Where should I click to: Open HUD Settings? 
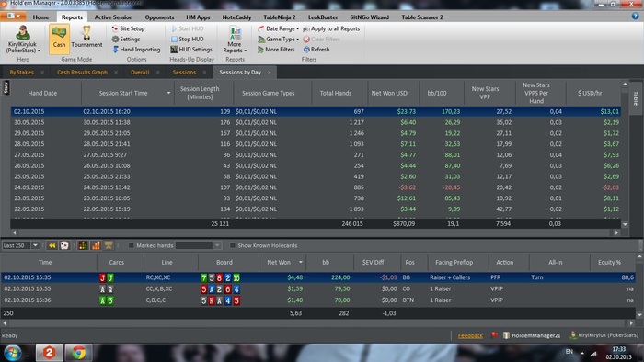pyautogui.click(x=191, y=50)
